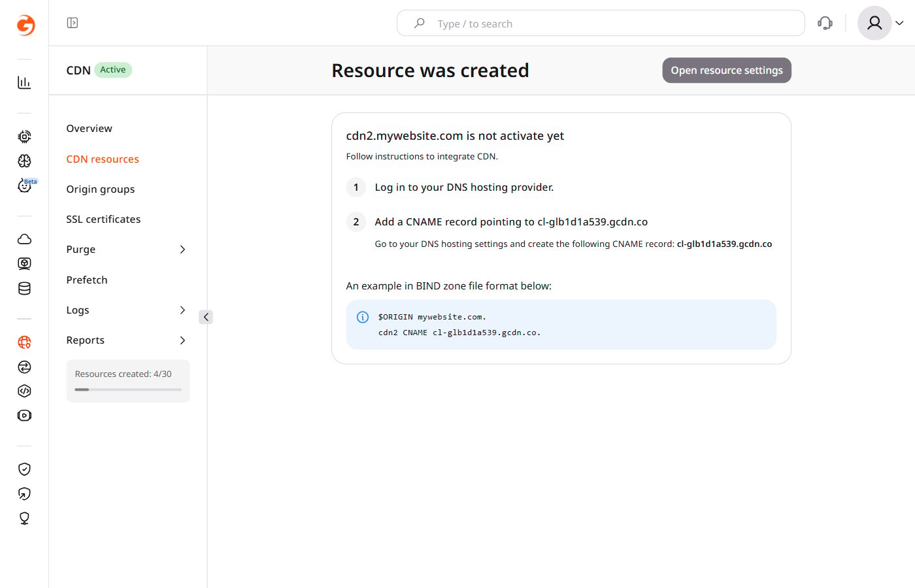Open the bar chart reports icon
The width and height of the screenshot is (915, 588).
pyautogui.click(x=24, y=82)
